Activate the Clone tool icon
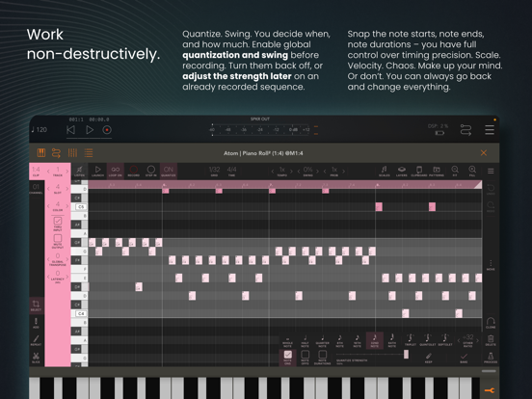The width and height of the screenshot is (532, 399). pyautogui.click(x=491, y=323)
